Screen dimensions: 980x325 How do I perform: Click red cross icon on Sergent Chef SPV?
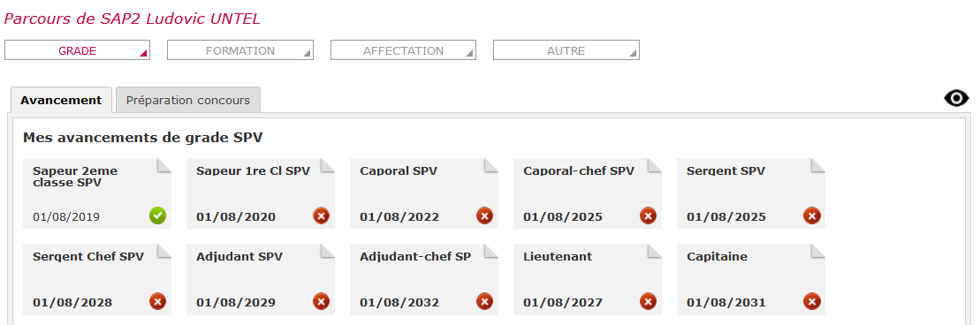[157, 302]
